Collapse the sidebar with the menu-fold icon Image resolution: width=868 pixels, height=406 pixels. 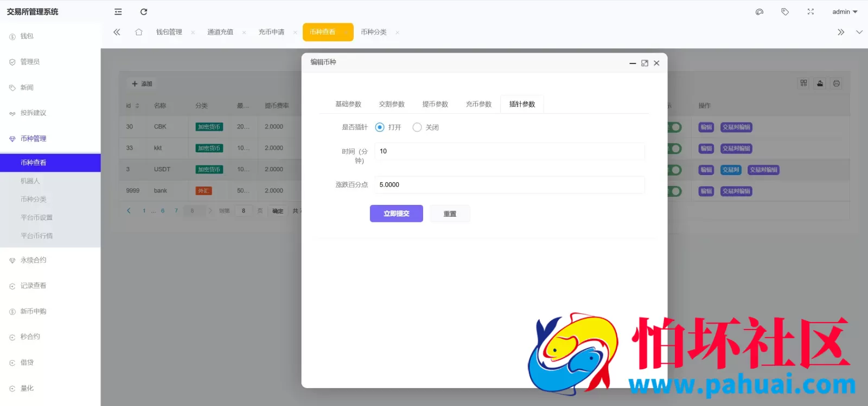118,12
